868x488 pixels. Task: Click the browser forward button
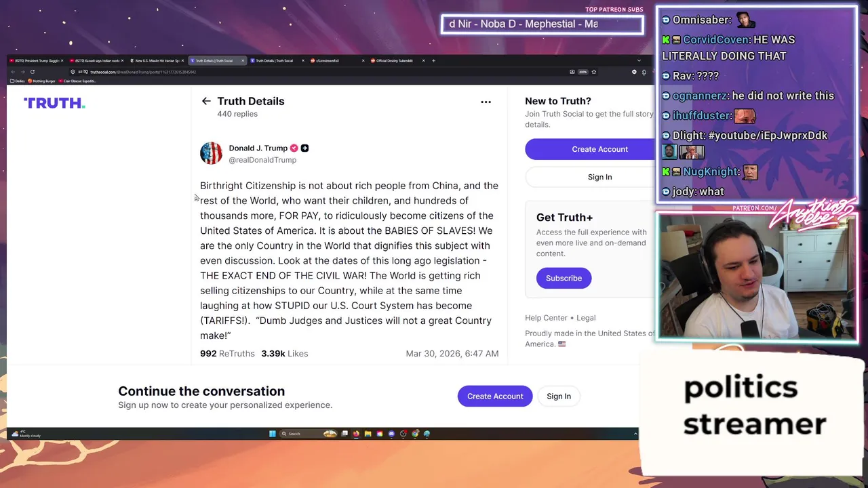(22, 72)
